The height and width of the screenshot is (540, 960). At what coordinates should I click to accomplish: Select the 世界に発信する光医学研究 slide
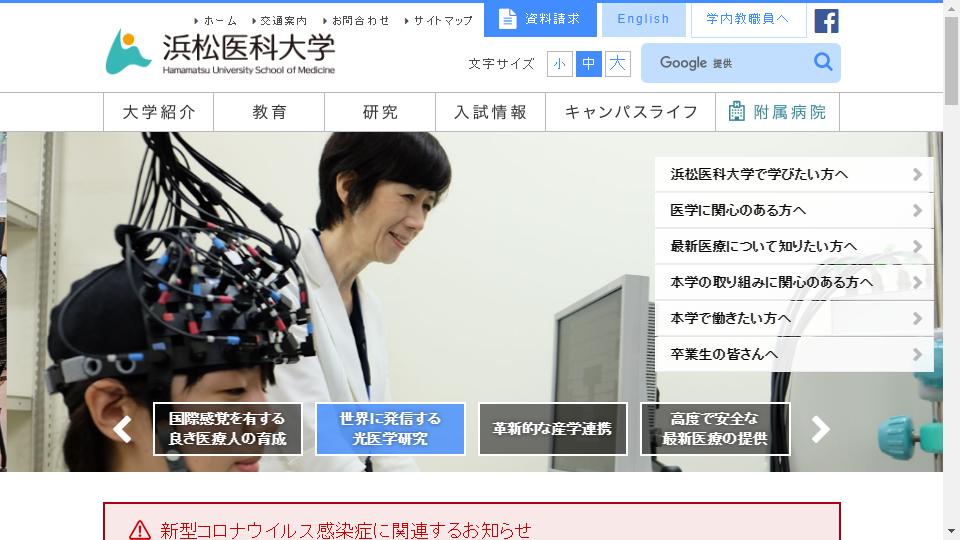pyautogui.click(x=391, y=429)
